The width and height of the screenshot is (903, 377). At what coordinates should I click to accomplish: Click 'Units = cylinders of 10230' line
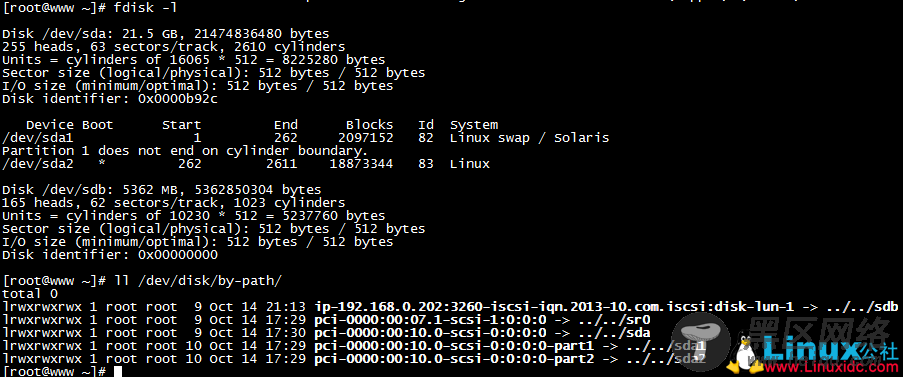point(194,216)
